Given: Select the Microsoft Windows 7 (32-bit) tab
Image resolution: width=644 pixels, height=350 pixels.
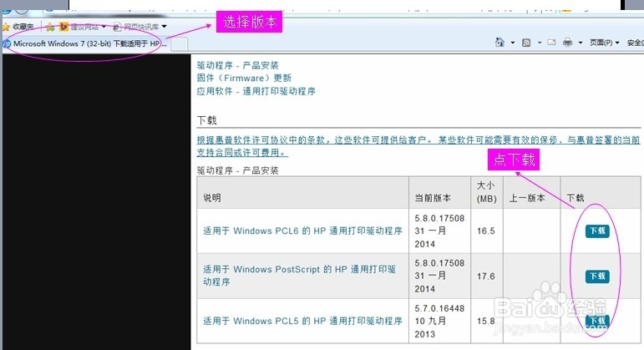Looking at the screenshot, I should tap(85, 43).
